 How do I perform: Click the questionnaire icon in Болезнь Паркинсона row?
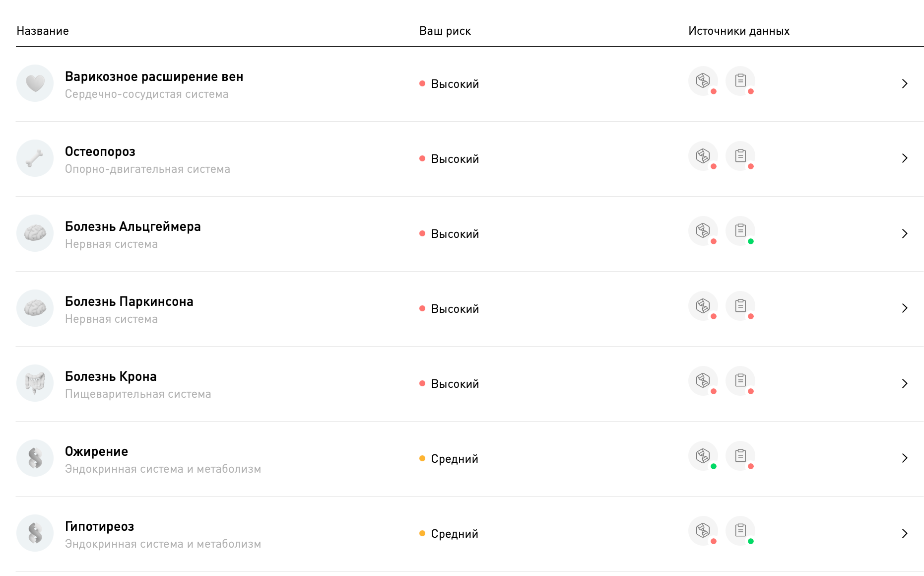coord(740,306)
